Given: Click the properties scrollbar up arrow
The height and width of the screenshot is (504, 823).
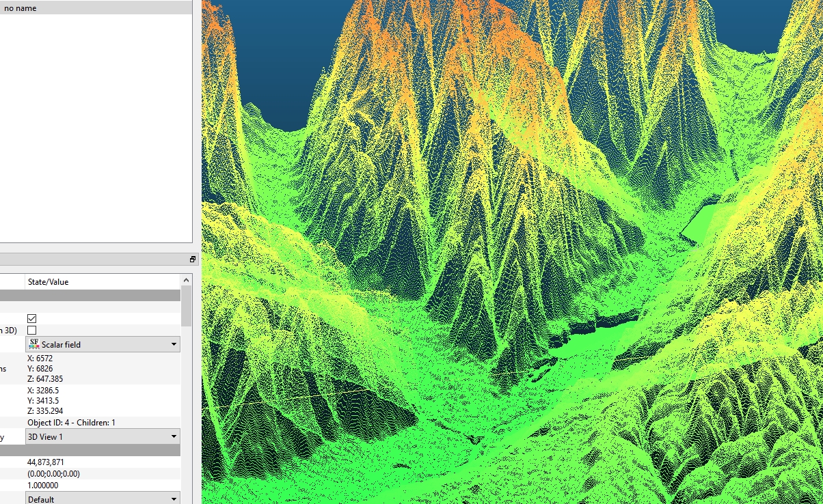Looking at the screenshot, I should point(187,280).
